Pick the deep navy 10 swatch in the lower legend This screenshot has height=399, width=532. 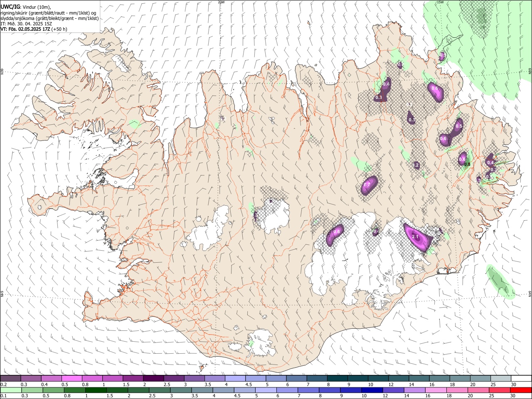tap(372, 390)
